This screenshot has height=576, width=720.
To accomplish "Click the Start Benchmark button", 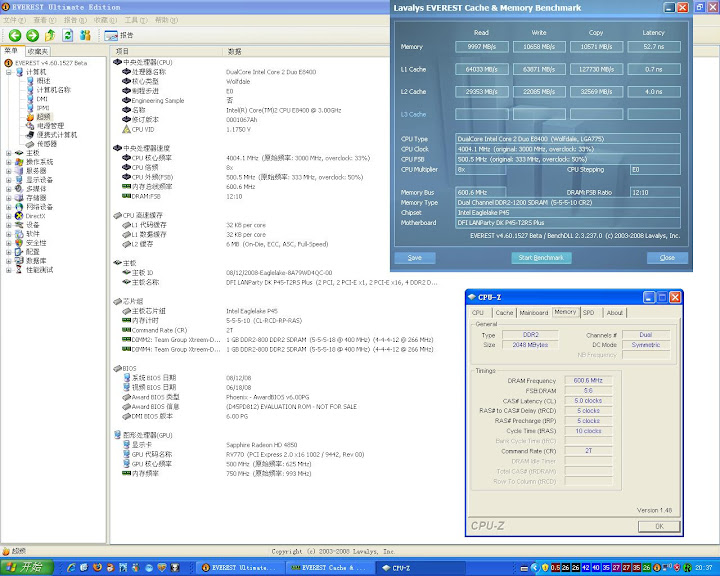I will 541,258.
